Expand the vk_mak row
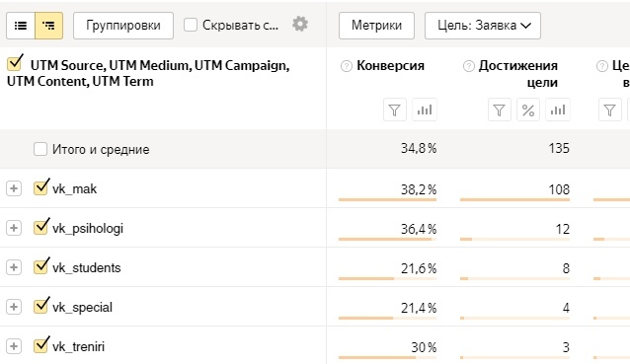Image resolution: width=630 pixels, height=364 pixels. [14, 188]
